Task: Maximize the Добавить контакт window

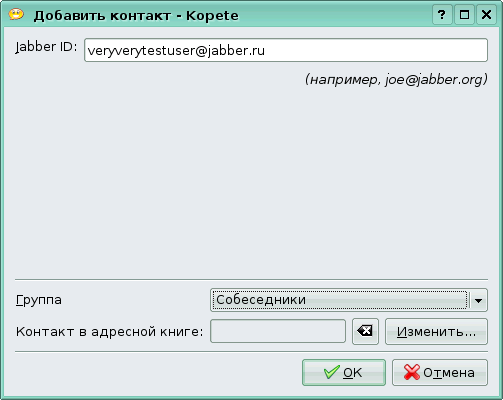Action: pos(464,15)
